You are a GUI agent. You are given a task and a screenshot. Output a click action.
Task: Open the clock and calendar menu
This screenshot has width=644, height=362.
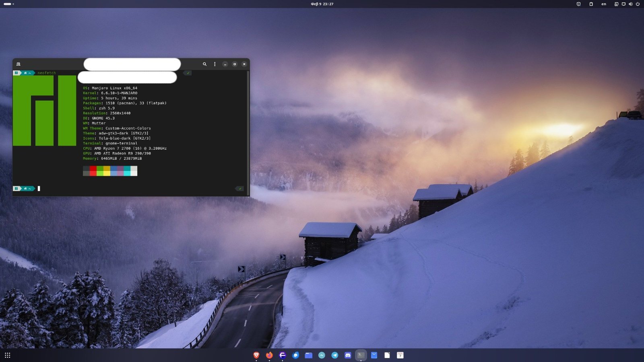pos(322,4)
